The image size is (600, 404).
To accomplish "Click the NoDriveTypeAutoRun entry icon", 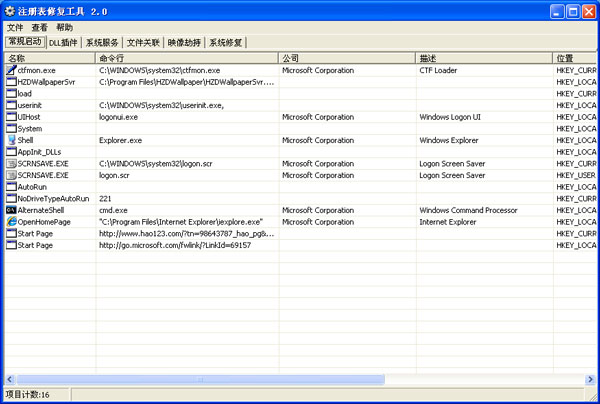I will pos(11,199).
